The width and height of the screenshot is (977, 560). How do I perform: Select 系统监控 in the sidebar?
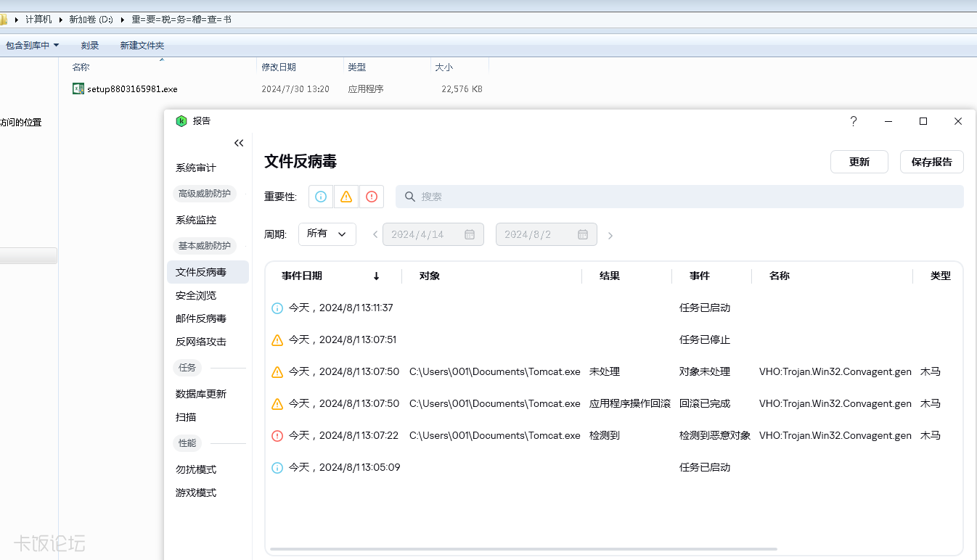pos(196,220)
